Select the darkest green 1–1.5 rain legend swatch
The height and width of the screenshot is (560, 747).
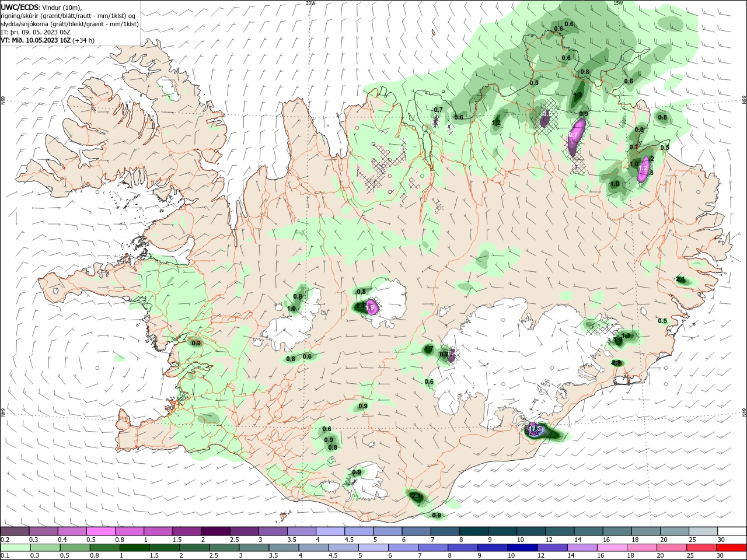point(135,548)
